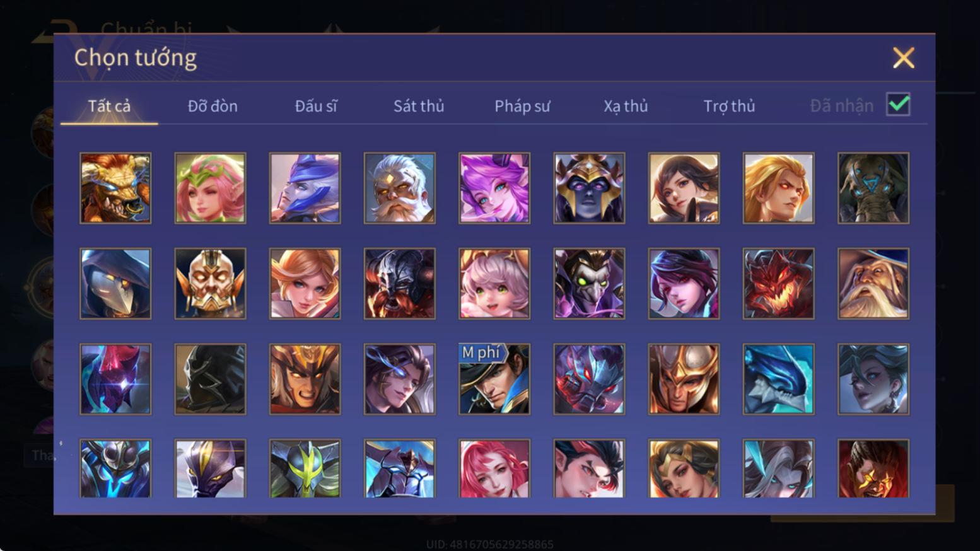Choose the white-bearded old warrior portrait
The width and height of the screenshot is (980, 551).
399,188
